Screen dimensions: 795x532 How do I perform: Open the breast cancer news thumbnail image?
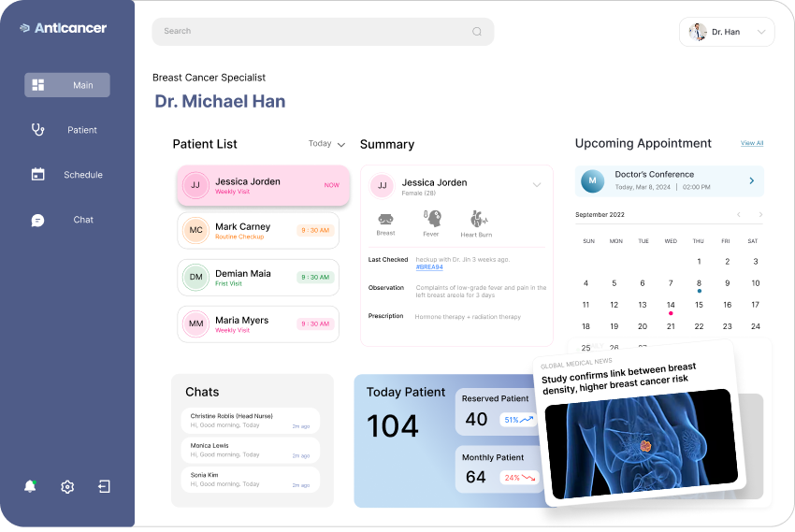pyautogui.click(x=642, y=444)
